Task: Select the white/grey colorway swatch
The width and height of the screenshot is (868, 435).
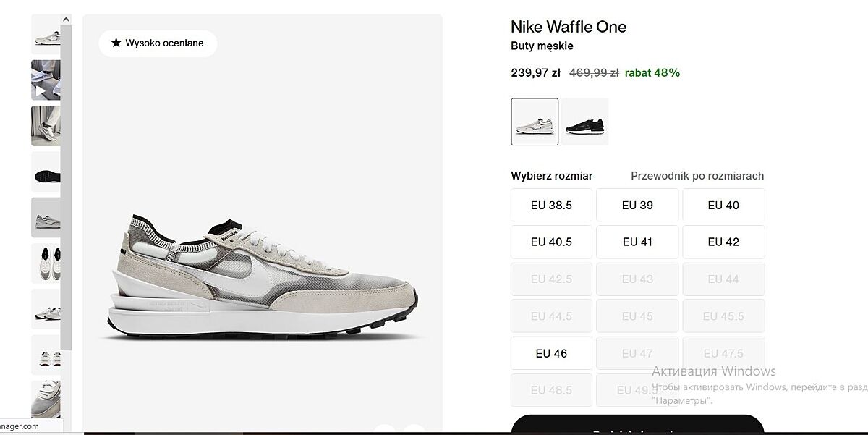Action: [535, 122]
